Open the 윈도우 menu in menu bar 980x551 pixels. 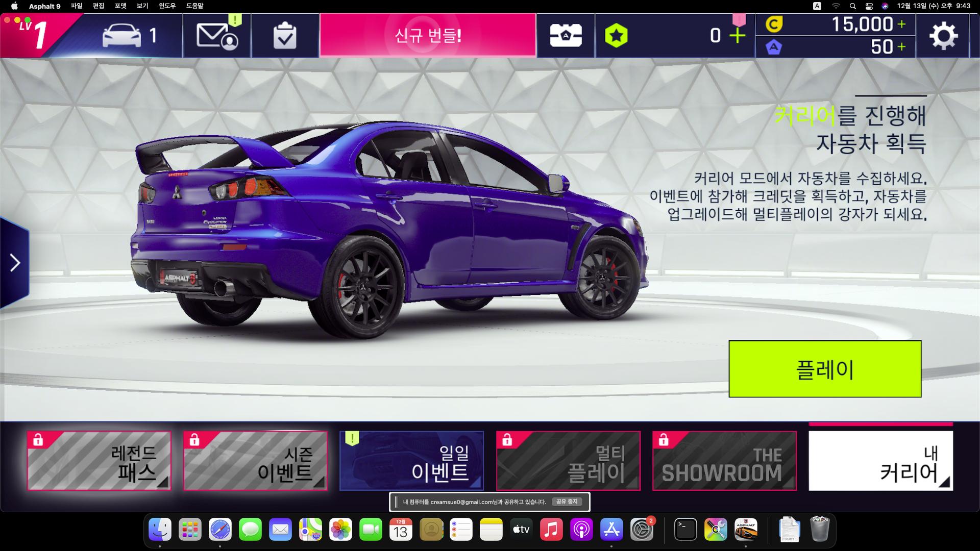pyautogui.click(x=167, y=6)
